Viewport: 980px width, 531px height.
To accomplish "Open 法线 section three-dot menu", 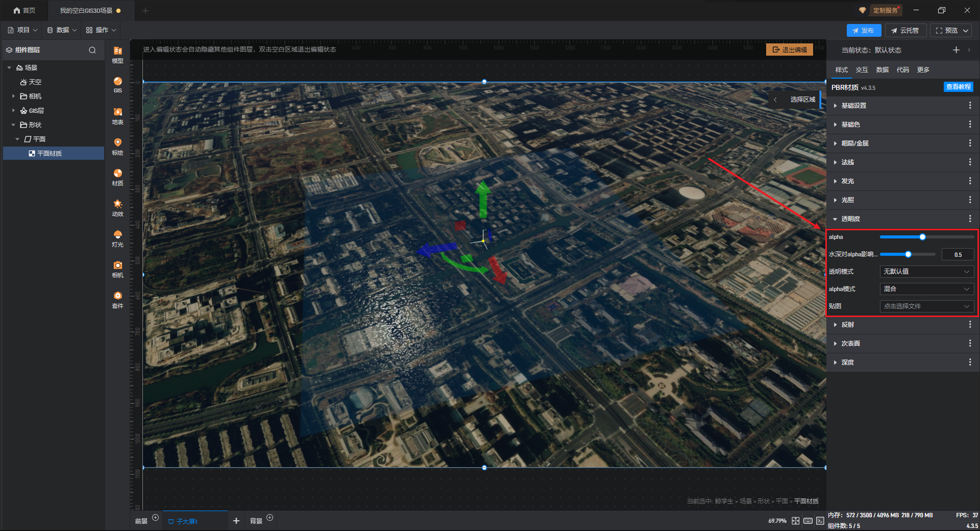I will (970, 162).
